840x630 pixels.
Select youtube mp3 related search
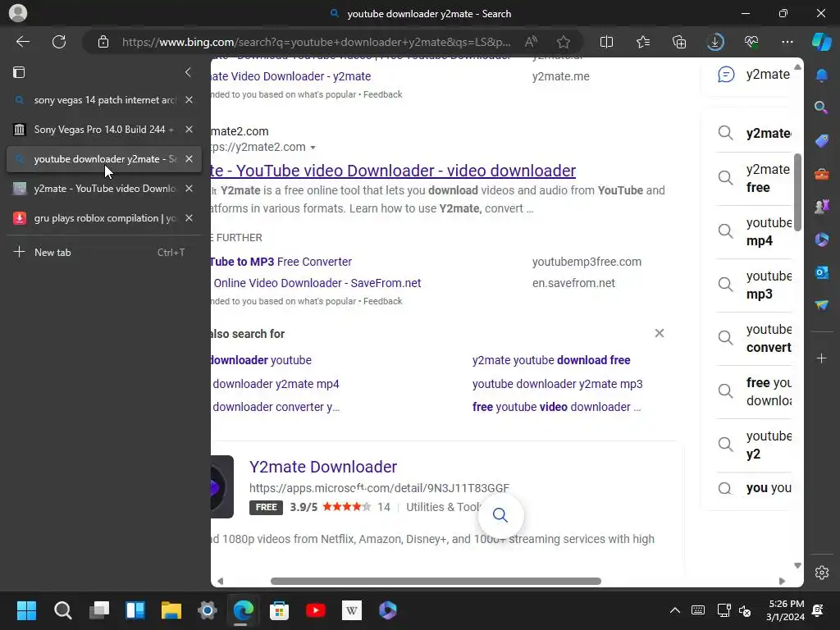coord(755,285)
